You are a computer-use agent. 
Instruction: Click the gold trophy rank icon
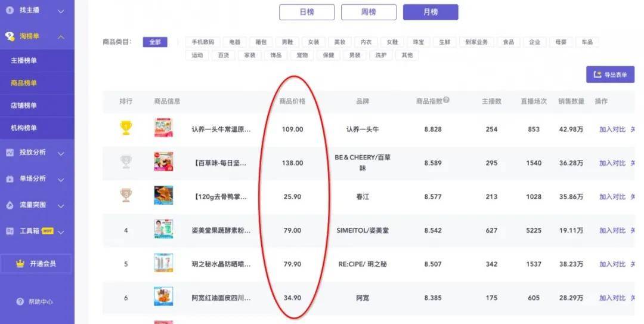126,128
